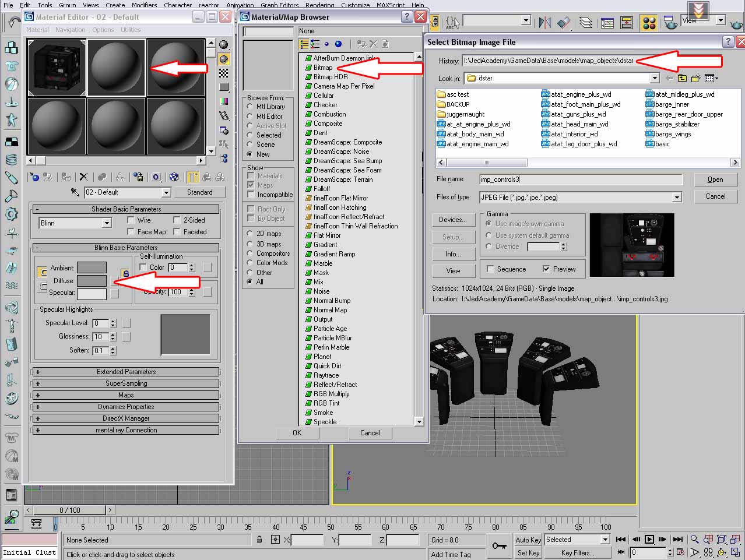The image size is (745, 560).
Task: Click the Standard material type button
Action: coord(199,192)
